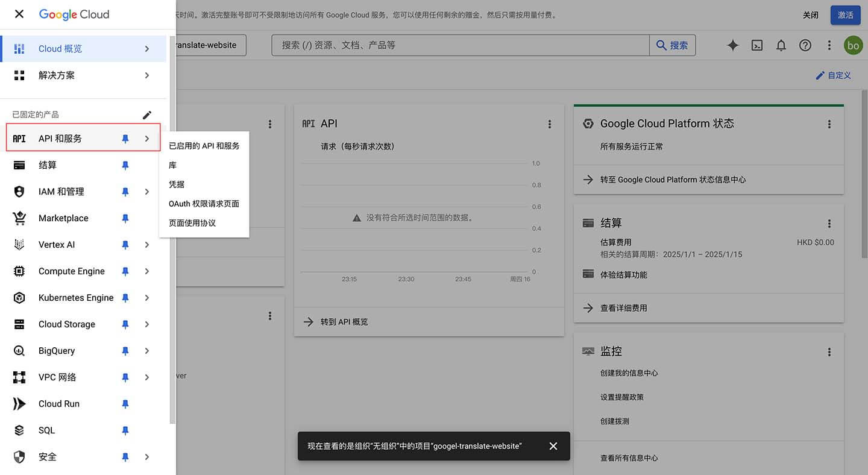The height and width of the screenshot is (475, 868).
Task: Click the 关闭 button in the banner
Action: pos(811,15)
